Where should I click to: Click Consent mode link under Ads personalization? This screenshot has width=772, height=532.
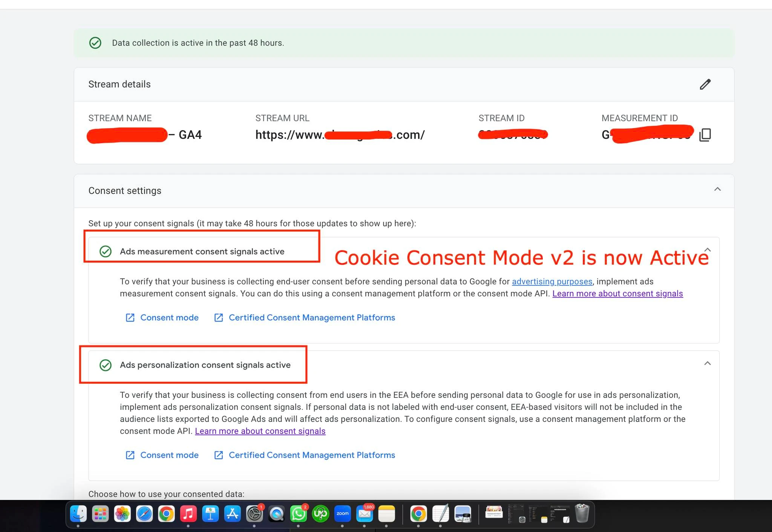coord(169,455)
